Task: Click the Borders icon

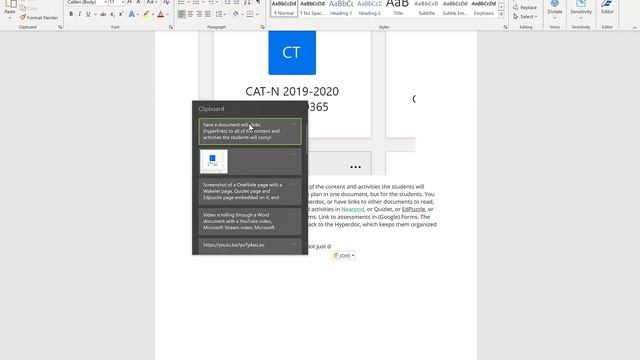Action: (249, 14)
